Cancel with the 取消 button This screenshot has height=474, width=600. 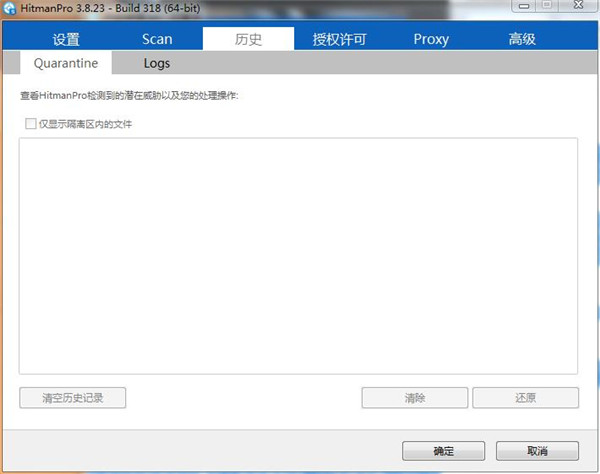click(x=537, y=451)
